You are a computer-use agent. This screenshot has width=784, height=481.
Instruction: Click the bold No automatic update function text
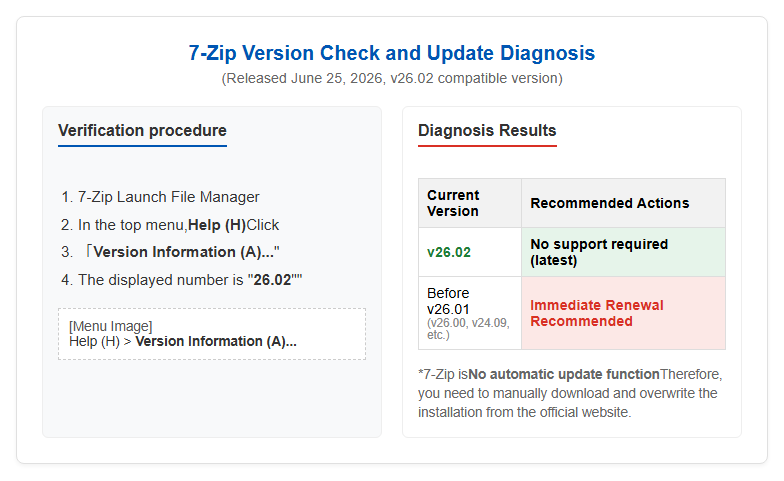coord(564,374)
